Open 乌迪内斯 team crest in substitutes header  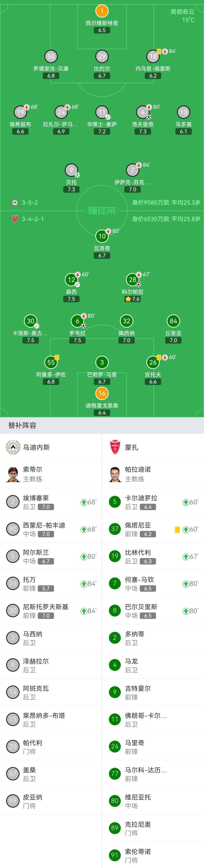click(x=13, y=447)
